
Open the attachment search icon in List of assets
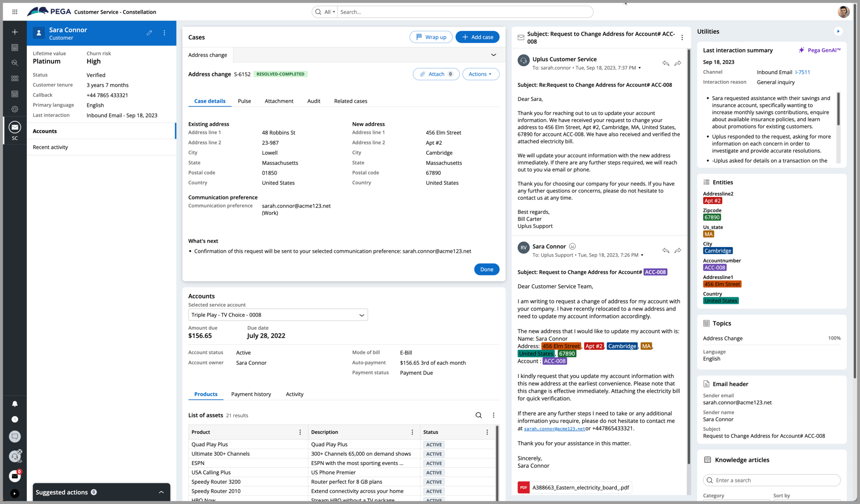click(x=478, y=415)
